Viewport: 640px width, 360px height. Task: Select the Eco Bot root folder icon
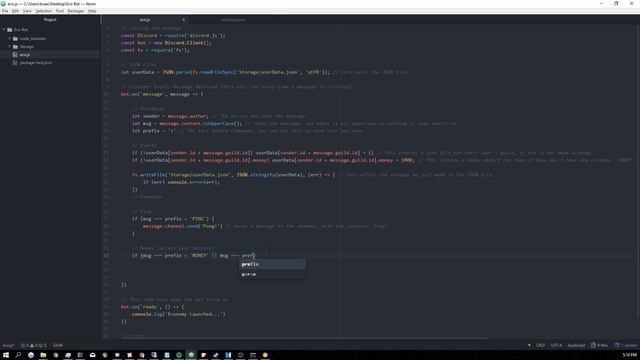pos(10,29)
